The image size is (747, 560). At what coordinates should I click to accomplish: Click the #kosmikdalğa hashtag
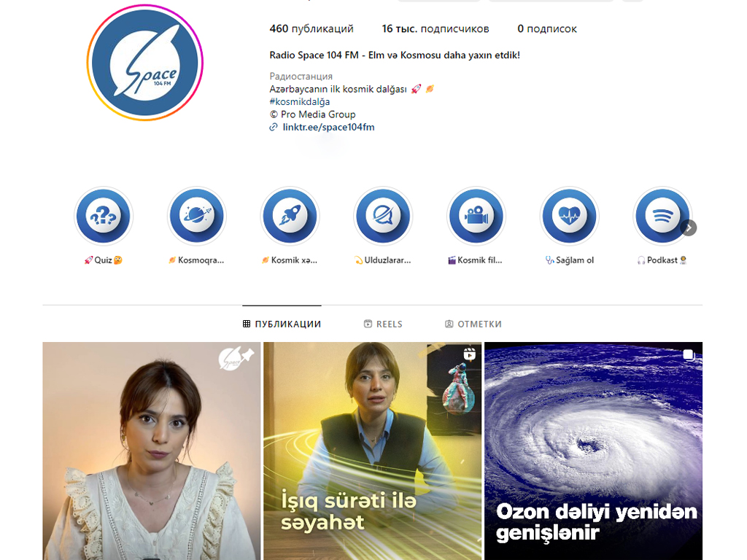(x=300, y=101)
